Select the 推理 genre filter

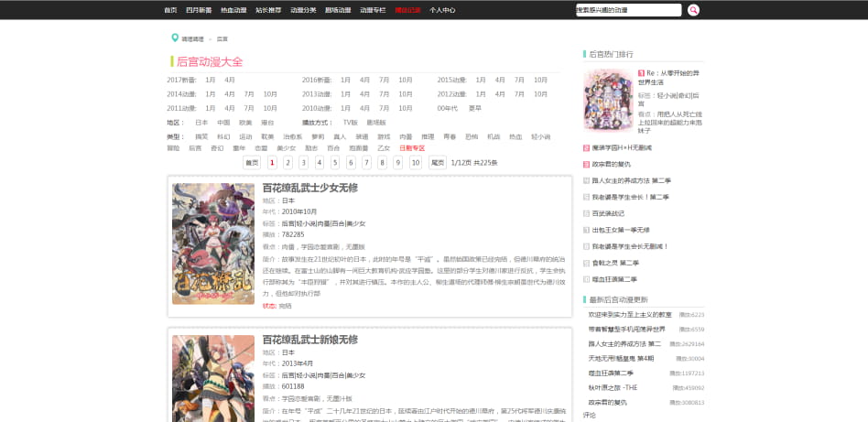click(428, 136)
